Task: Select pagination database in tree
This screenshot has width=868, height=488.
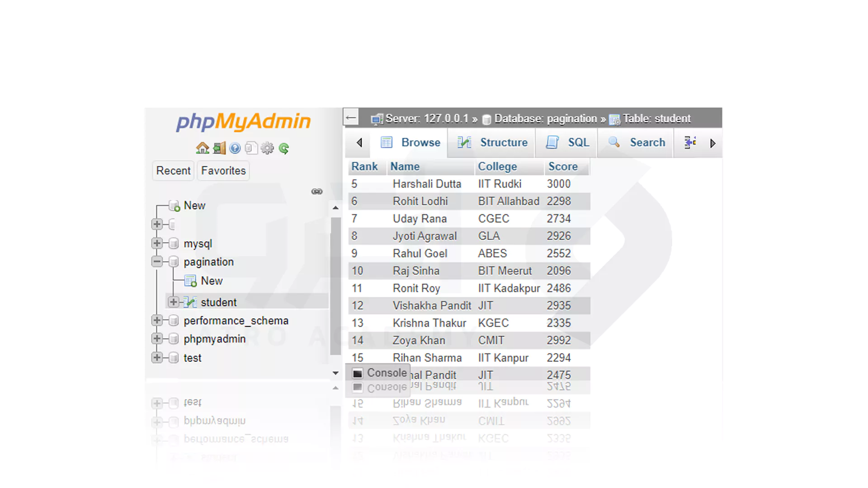Action: point(208,262)
